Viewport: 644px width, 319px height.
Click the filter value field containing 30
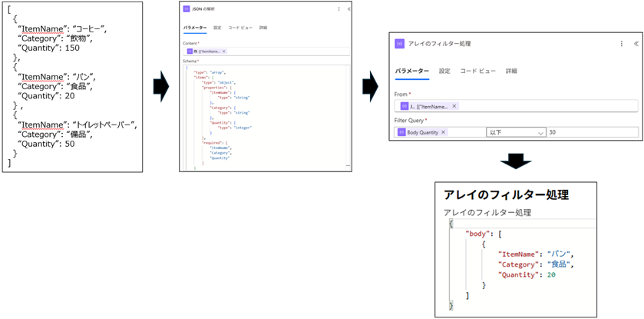pos(593,132)
